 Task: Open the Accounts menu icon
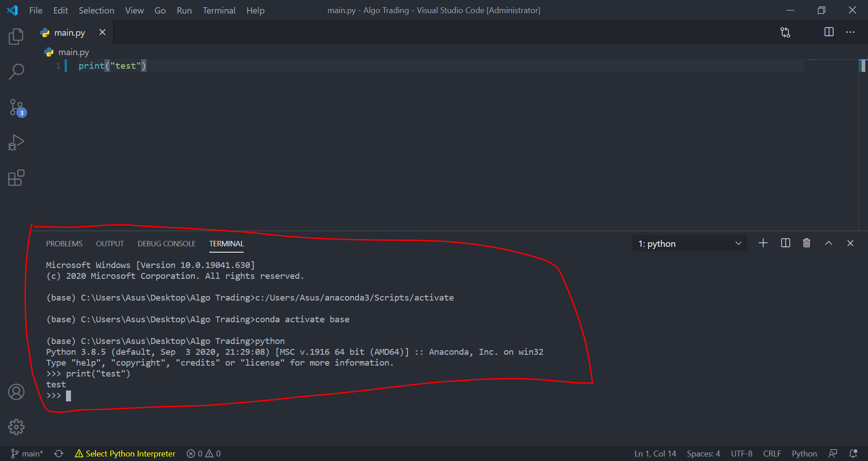coord(16,392)
